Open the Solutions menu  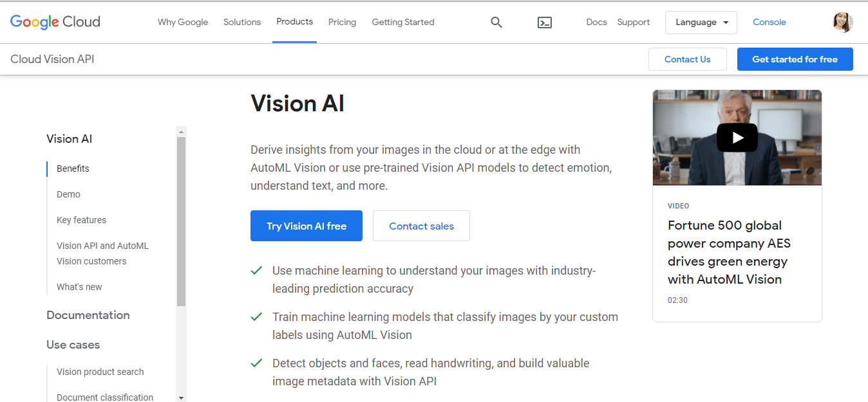[242, 22]
